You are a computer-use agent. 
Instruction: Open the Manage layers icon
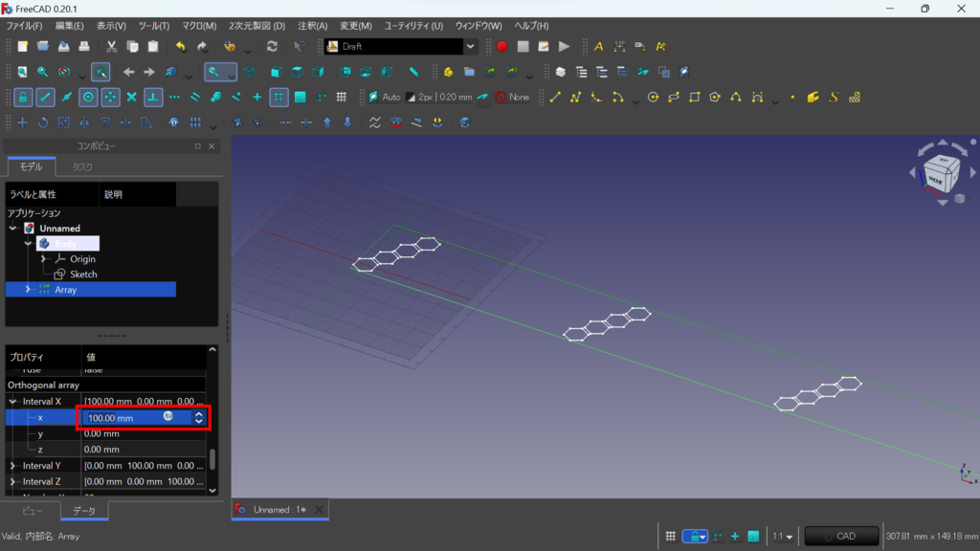click(x=561, y=72)
